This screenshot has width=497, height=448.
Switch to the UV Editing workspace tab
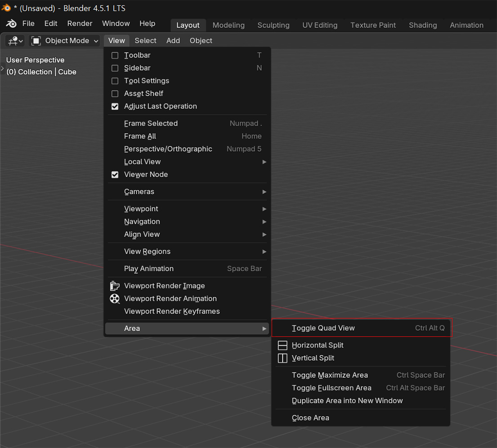(320, 25)
